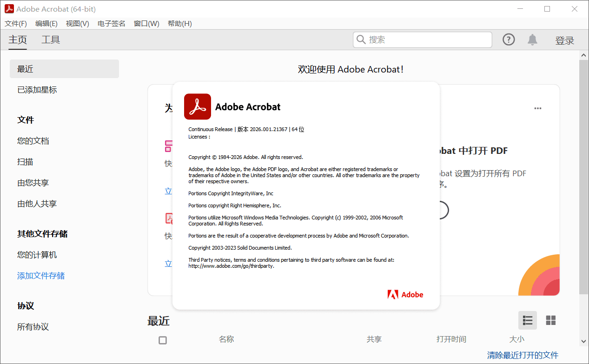Open the 文件(F) menu
Image resolution: width=589 pixels, height=364 pixels.
click(16, 24)
